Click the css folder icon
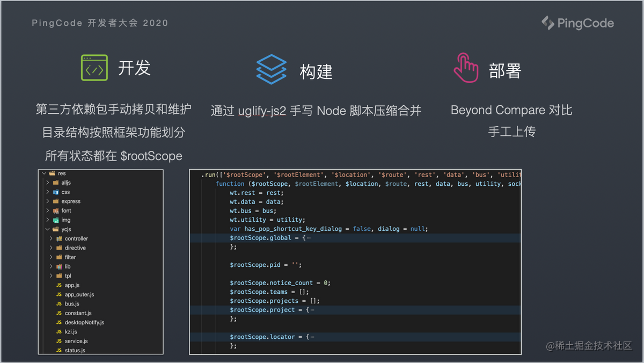644x363 pixels. tap(56, 192)
